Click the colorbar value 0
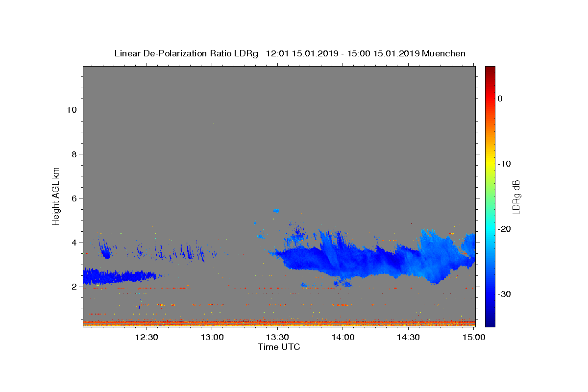 tap(500, 98)
